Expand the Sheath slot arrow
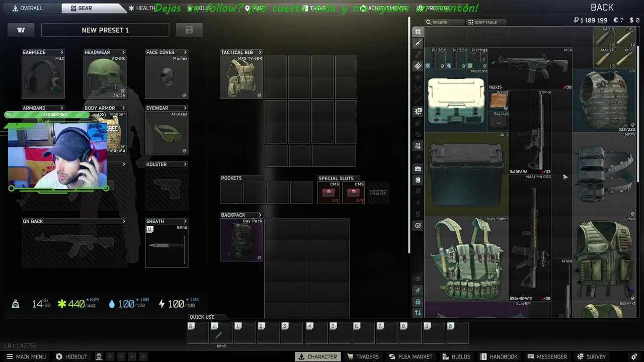The image size is (644, 362). coord(185,221)
